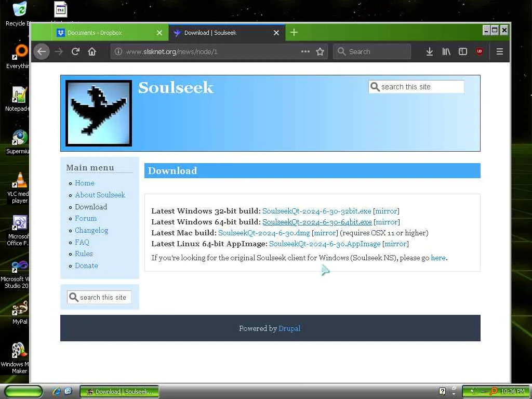The height and width of the screenshot is (399, 532).
Task: Click 'here' link for Soulseek NS
Action: (x=438, y=258)
